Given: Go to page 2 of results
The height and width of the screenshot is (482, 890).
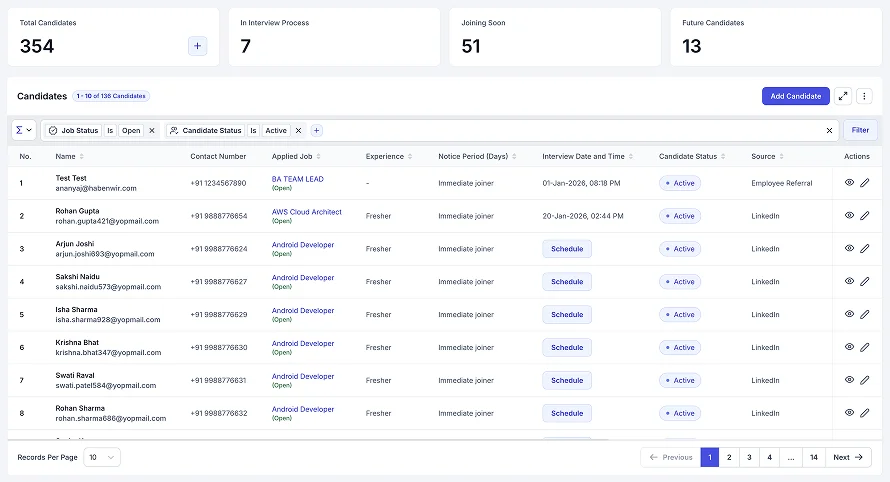Looking at the screenshot, I should [x=729, y=457].
